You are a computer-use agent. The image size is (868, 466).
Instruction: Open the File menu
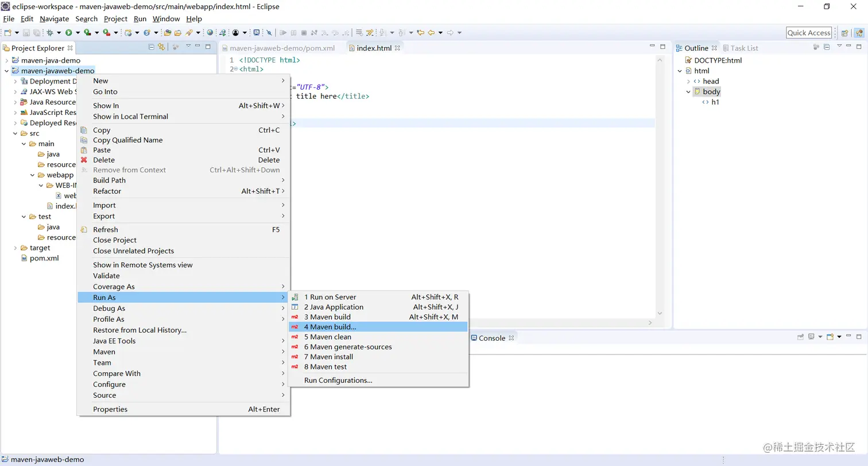9,18
